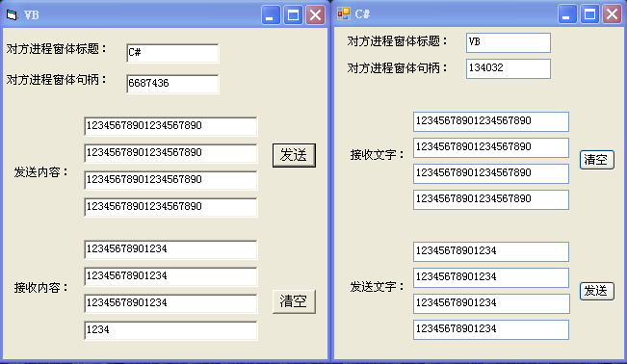Screen dimensions: 627x364
Task: Minimize the VB window
Action: (271, 15)
